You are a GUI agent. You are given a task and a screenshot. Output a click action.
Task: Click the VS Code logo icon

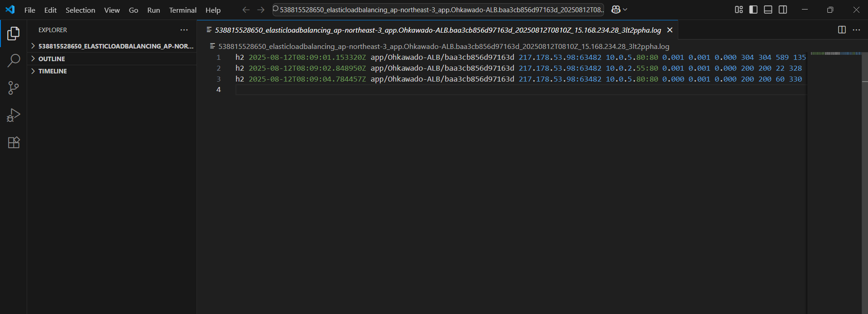coord(10,10)
